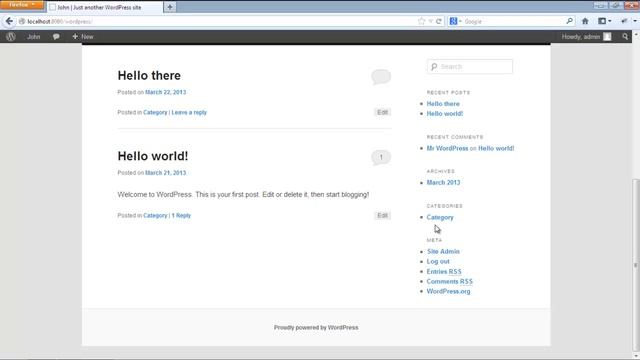
Task: Go to Site Admin
Action: tap(443, 251)
